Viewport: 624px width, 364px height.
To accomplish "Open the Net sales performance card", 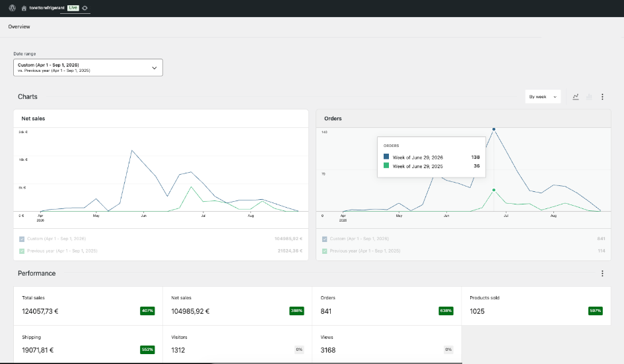I will pyautogui.click(x=237, y=306).
